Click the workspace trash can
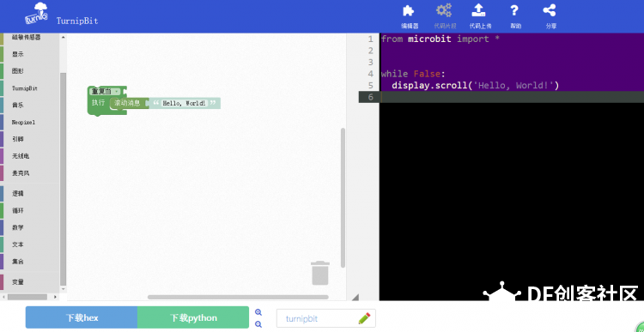The width and height of the screenshot is (644, 332). pos(320,273)
